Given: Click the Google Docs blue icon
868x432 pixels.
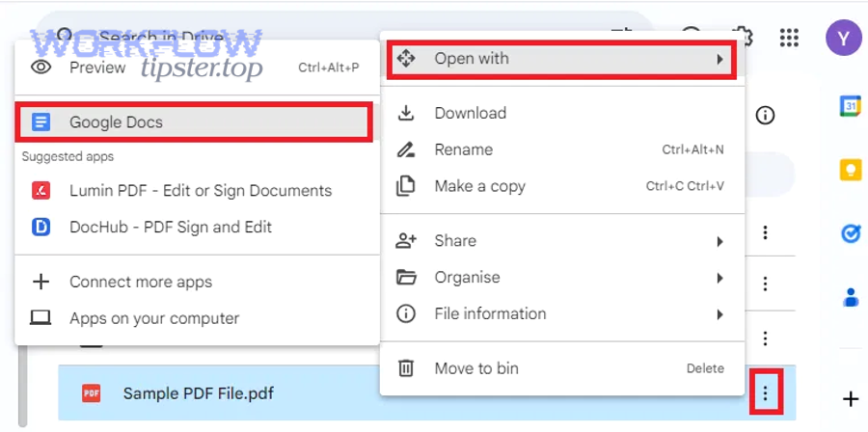Looking at the screenshot, I should (41, 122).
